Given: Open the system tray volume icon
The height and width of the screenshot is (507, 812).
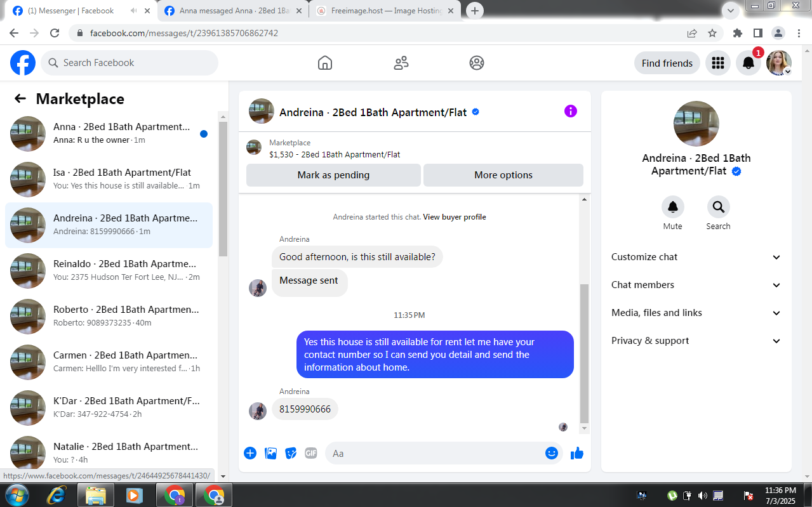Looking at the screenshot, I should 702,495.
